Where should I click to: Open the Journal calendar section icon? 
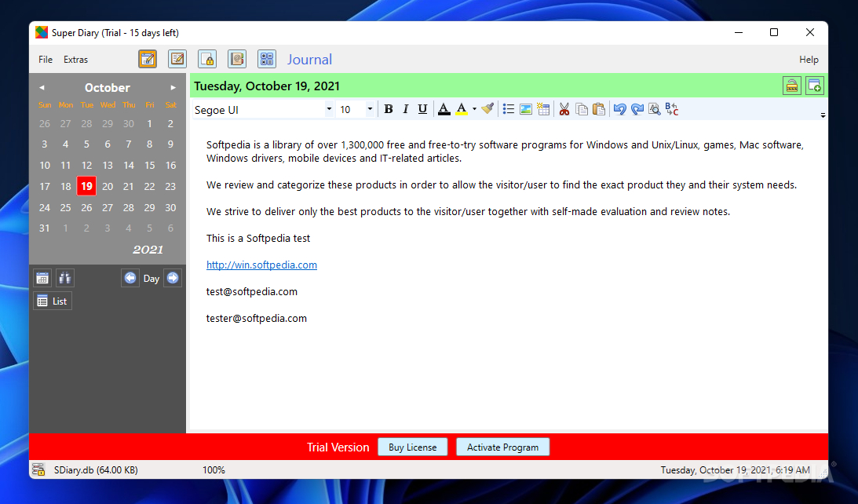pos(148,59)
